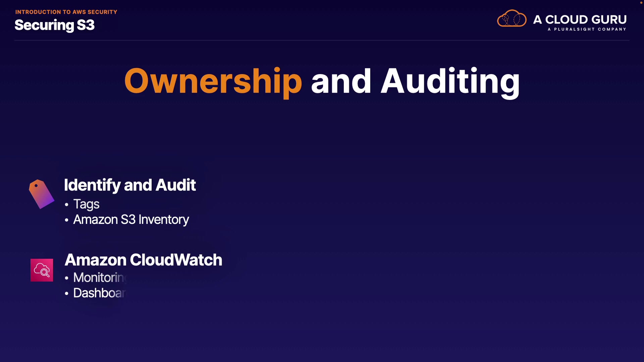Select the "Introduction to AWS Security" course label

(x=66, y=12)
